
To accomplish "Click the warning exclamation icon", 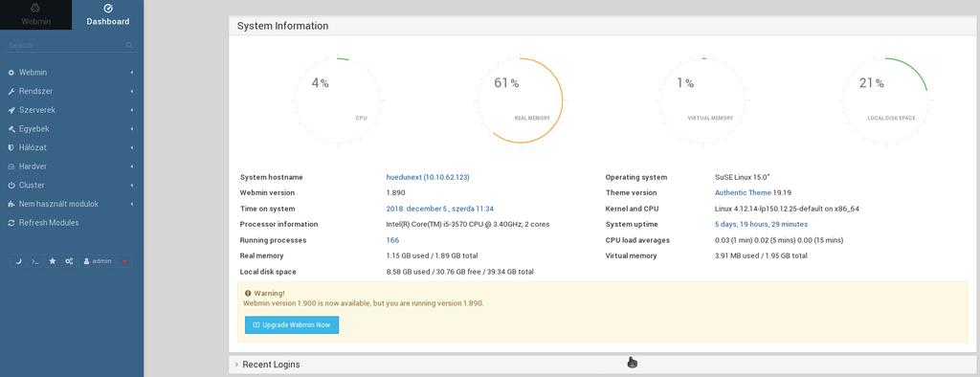I will (248, 293).
